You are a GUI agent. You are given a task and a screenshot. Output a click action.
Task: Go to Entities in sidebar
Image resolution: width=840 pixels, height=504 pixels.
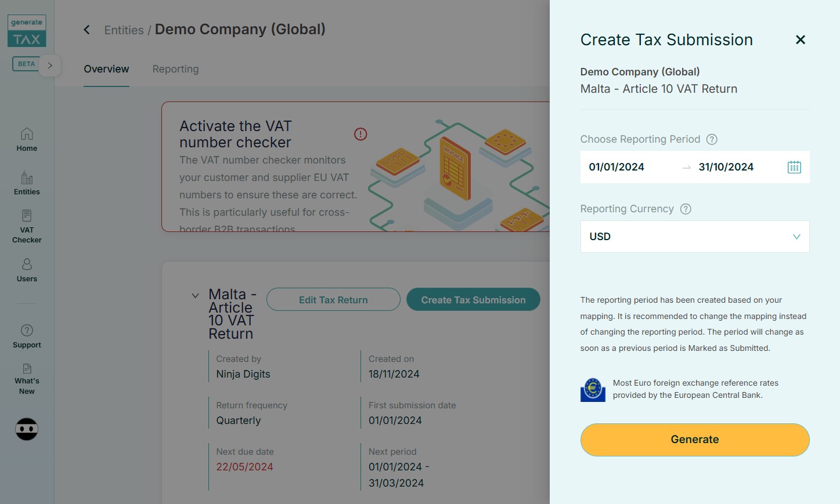pyautogui.click(x=27, y=183)
